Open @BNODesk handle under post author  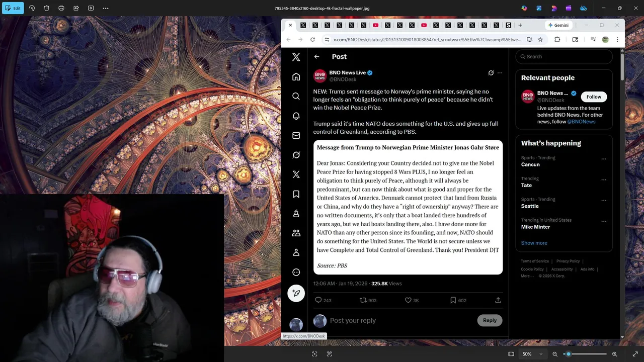pos(343,79)
